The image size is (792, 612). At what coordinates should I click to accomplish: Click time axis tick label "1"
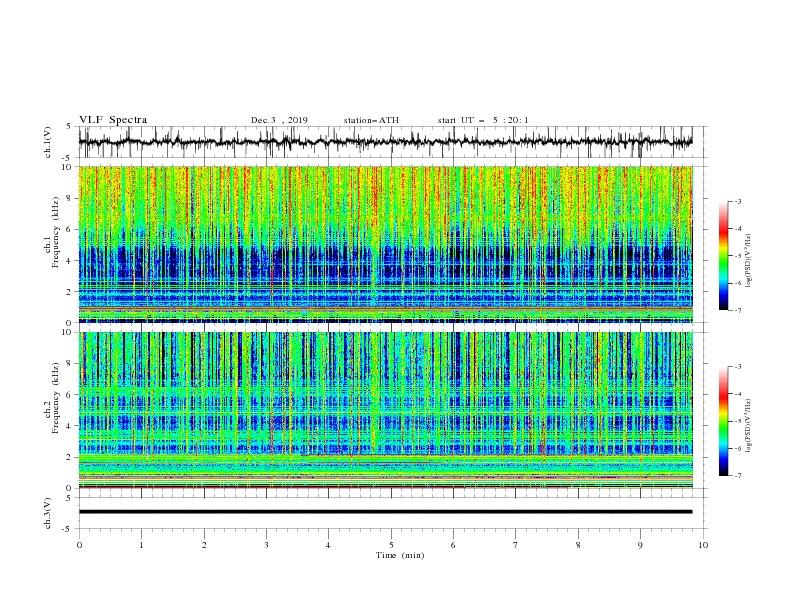pyautogui.click(x=141, y=545)
